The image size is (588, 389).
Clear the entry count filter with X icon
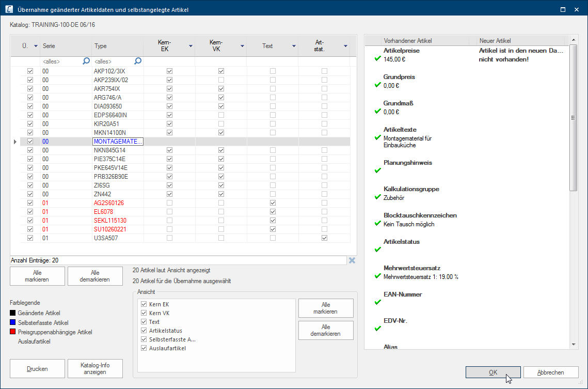click(x=352, y=260)
